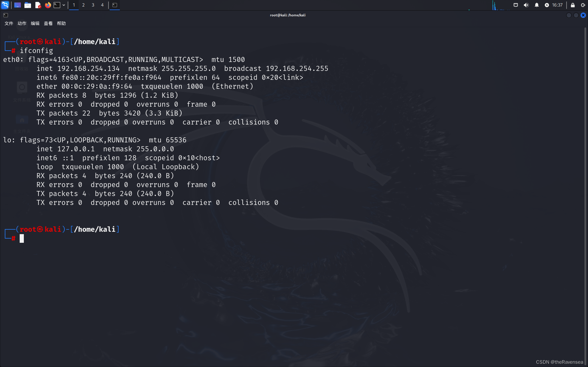Viewport: 588px width, 367px height.
Task: Click the volume speaker tray icon
Action: tap(526, 5)
